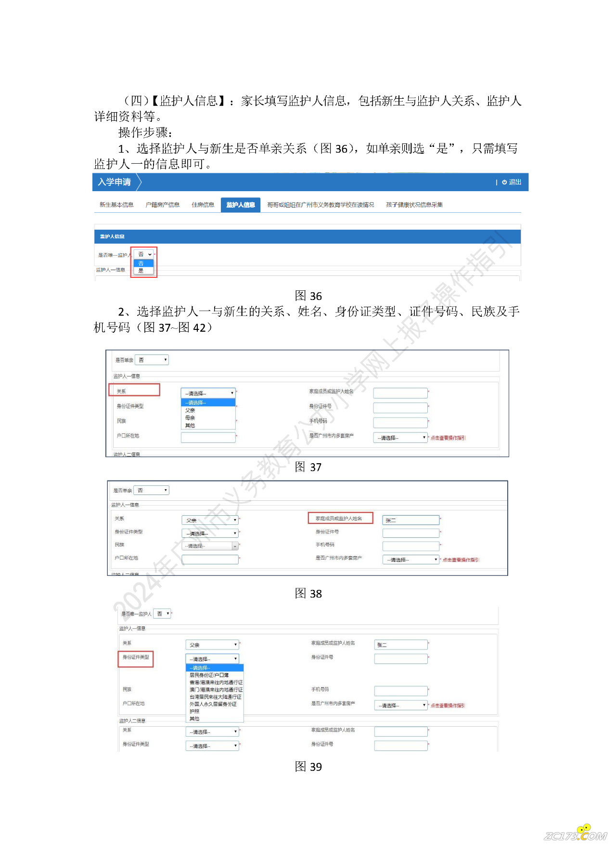Viewport: 616px width, 847px height.
Task: Select the 住房信息 tab
Action: tap(203, 205)
